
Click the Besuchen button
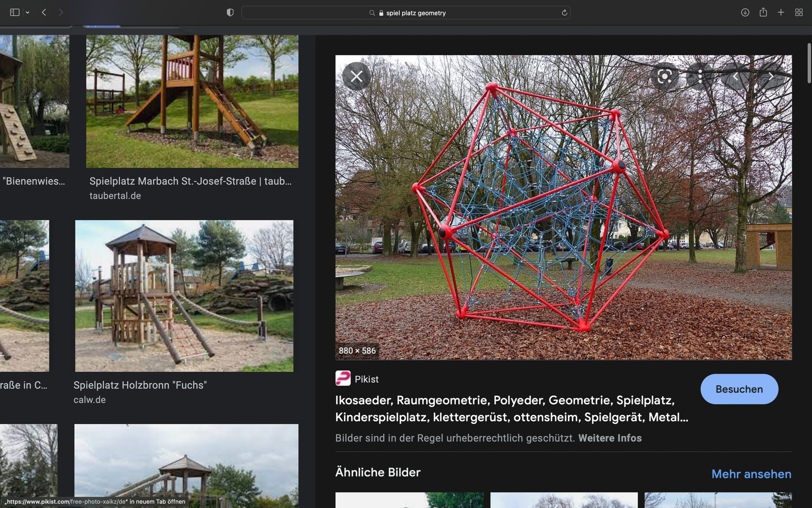[739, 389]
